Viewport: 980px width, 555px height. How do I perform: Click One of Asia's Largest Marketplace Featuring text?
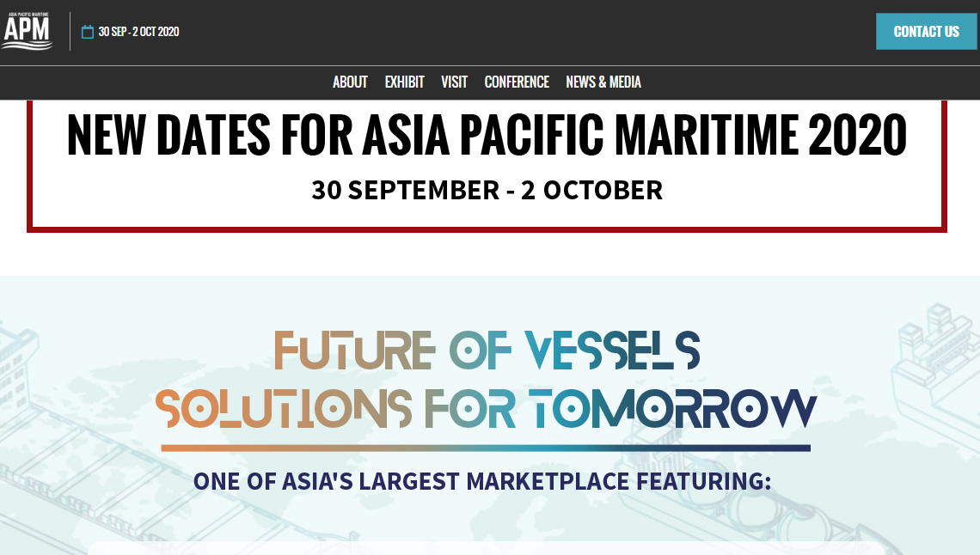pyautogui.click(x=482, y=481)
